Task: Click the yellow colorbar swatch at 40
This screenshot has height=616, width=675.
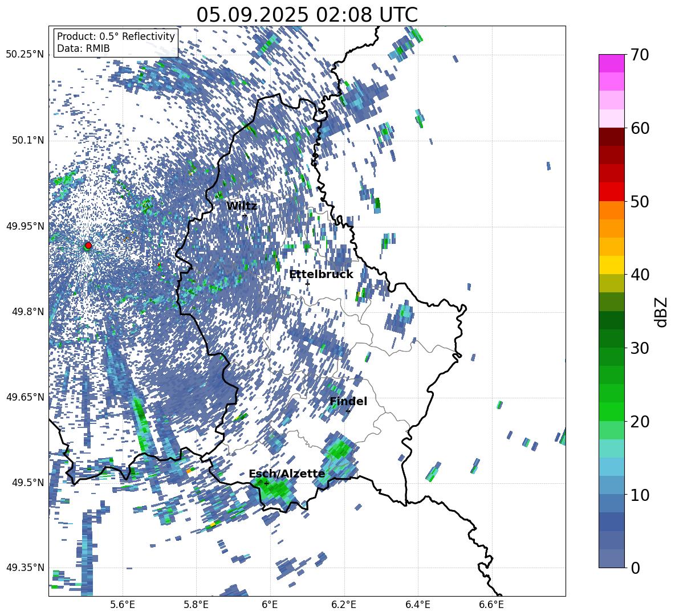Action: (611, 265)
